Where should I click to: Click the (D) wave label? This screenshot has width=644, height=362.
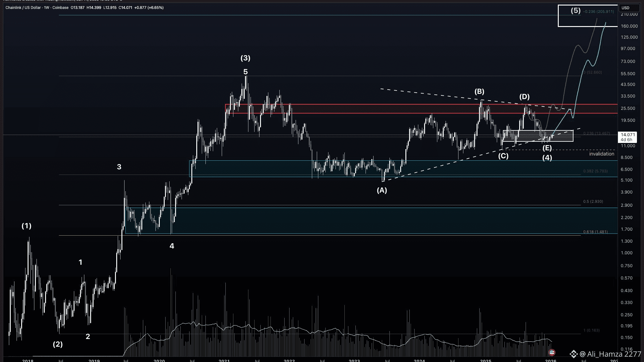pos(524,97)
